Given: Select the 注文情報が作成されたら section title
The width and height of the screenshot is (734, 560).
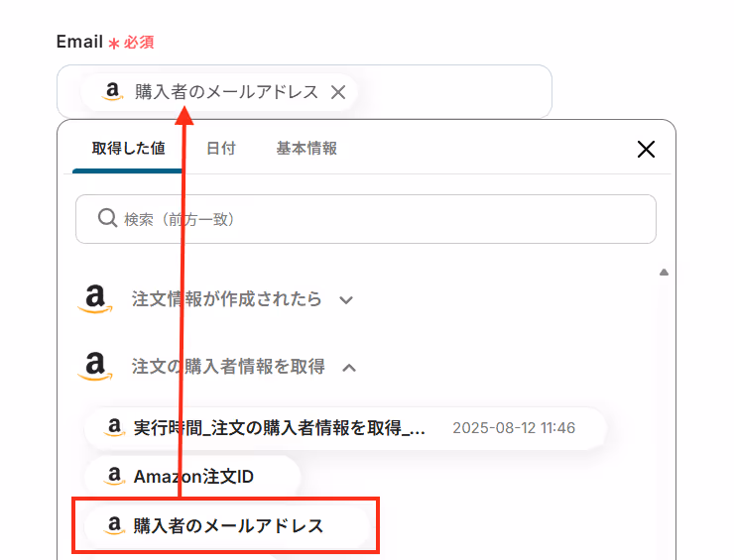Looking at the screenshot, I should [226, 299].
